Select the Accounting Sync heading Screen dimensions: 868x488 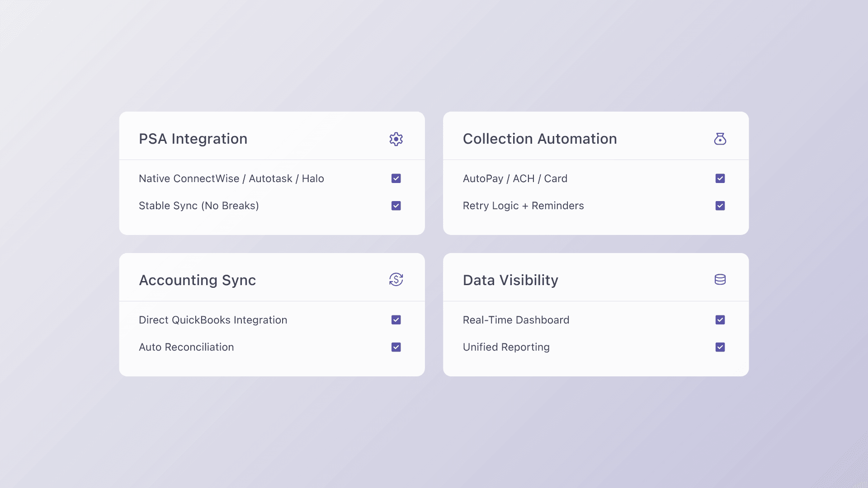197,280
